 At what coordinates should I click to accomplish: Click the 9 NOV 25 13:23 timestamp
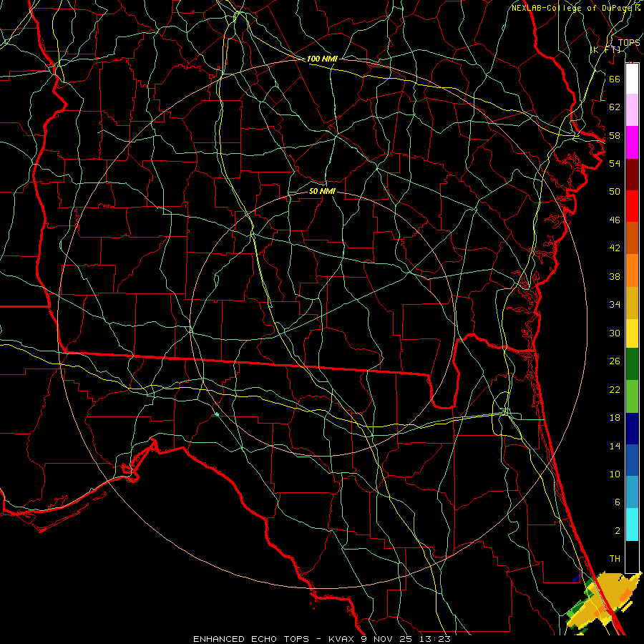(x=406, y=639)
